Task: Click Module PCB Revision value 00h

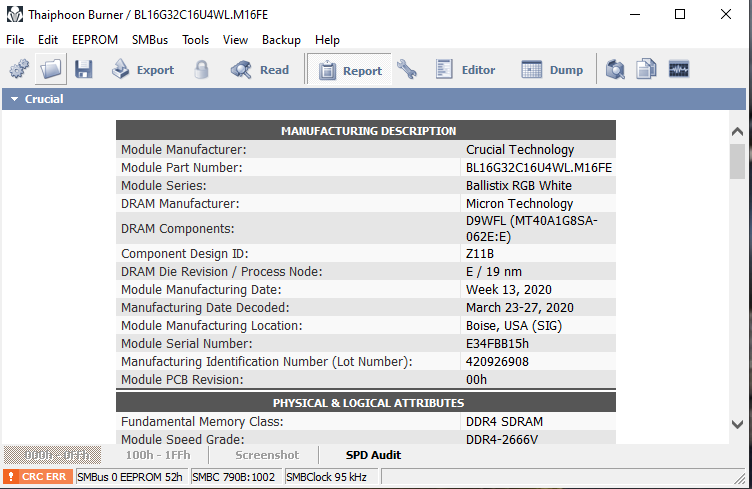Action: point(476,380)
